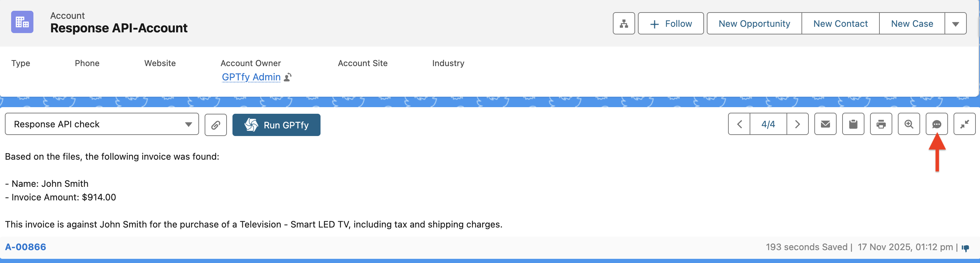The image size is (980, 263).
Task: Open the A-00866 record link
Action: (25, 247)
